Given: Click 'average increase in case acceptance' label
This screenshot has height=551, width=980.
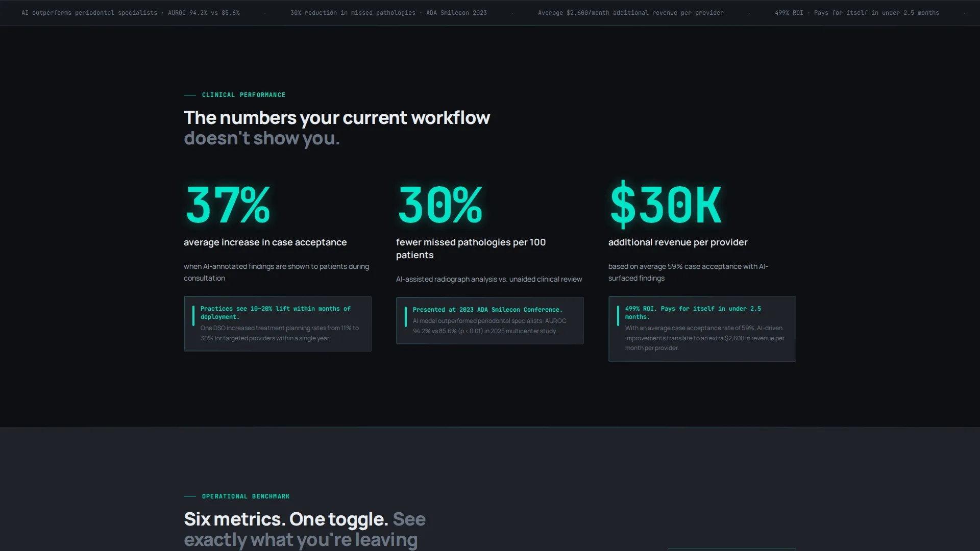Looking at the screenshot, I should click(265, 242).
